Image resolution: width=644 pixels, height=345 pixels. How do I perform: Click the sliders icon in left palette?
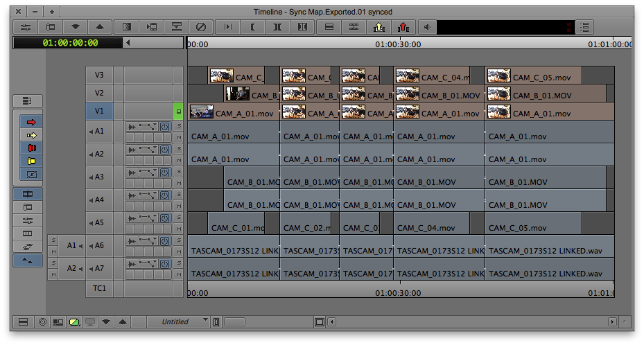pos(28,221)
